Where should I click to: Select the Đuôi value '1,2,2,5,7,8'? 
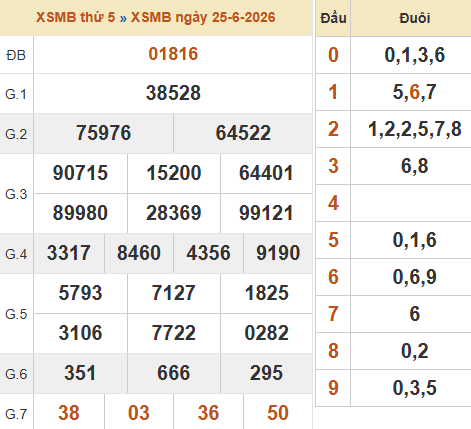point(415,129)
